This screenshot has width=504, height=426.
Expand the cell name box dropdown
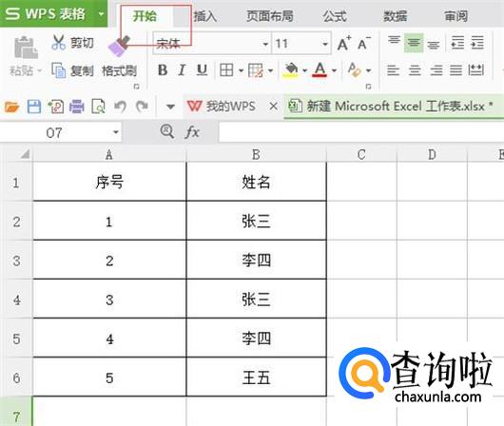pos(116,132)
